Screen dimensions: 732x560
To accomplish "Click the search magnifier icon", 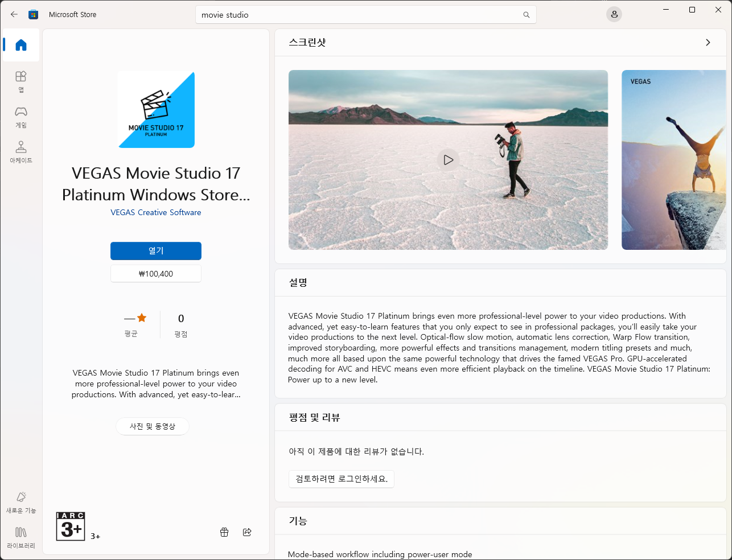I will coord(527,15).
